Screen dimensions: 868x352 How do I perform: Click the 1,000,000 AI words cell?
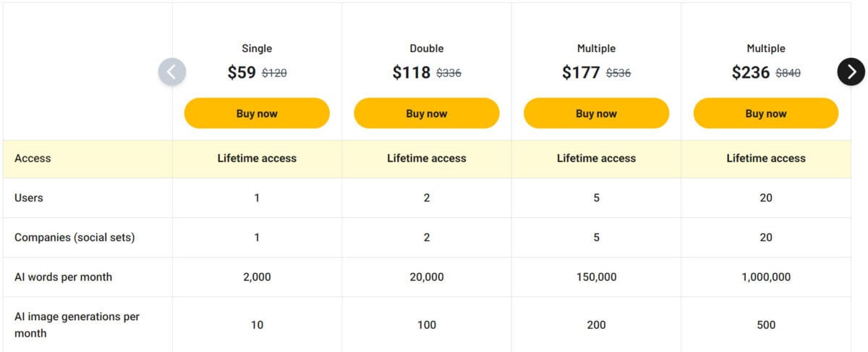(x=766, y=277)
